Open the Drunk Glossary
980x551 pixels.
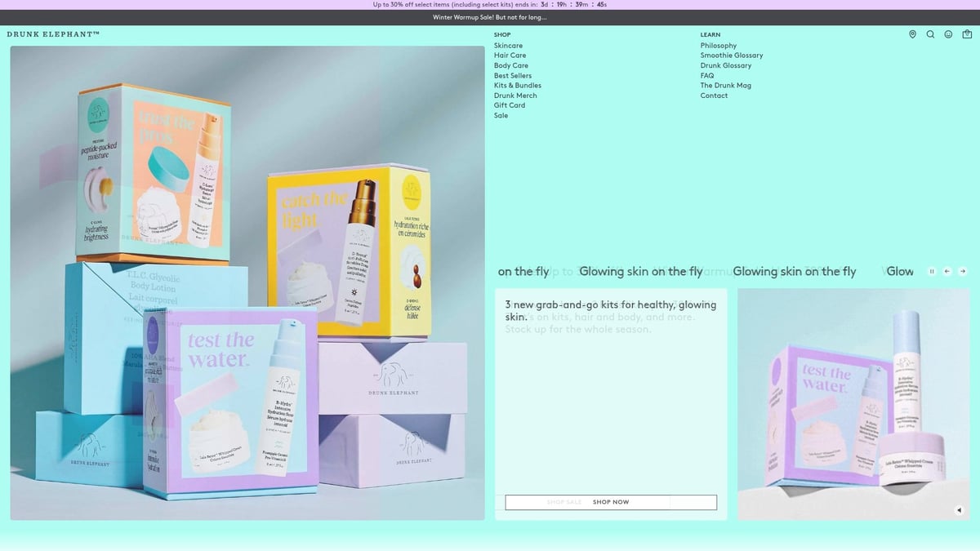point(726,65)
